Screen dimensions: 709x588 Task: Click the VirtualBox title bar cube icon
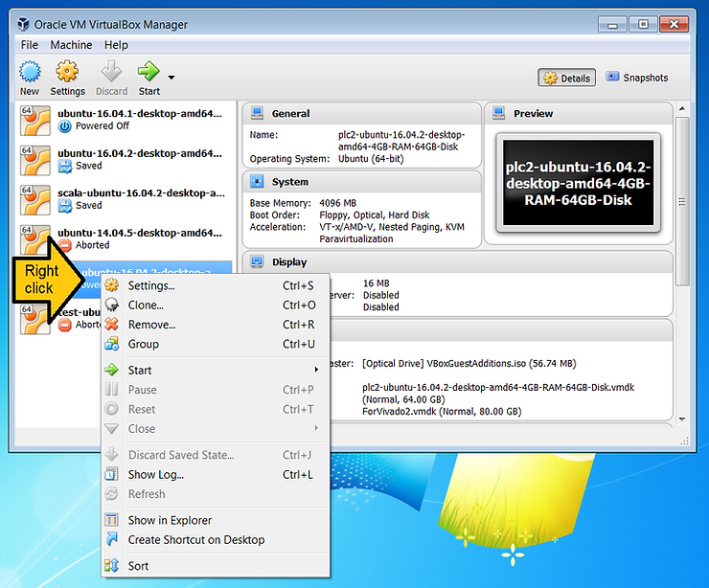(x=24, y=24)
